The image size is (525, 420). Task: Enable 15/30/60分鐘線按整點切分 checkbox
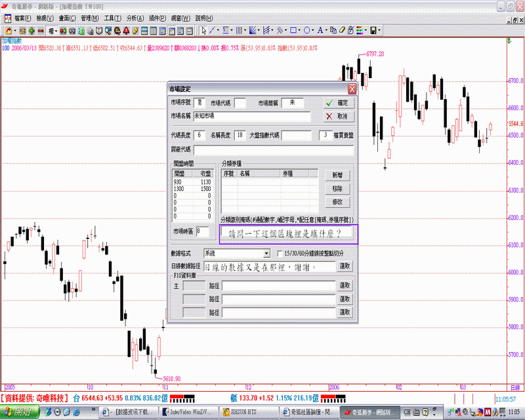pos(280,253)
